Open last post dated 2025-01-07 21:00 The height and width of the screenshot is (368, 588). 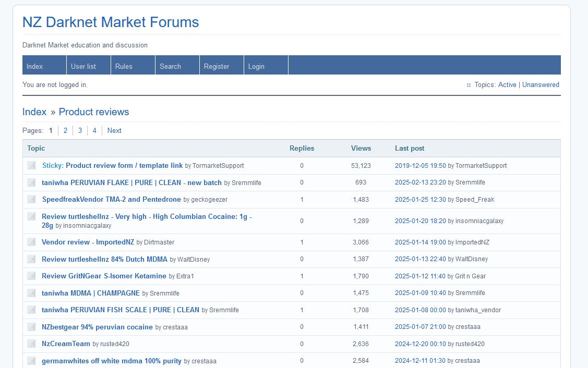(421, 327)
